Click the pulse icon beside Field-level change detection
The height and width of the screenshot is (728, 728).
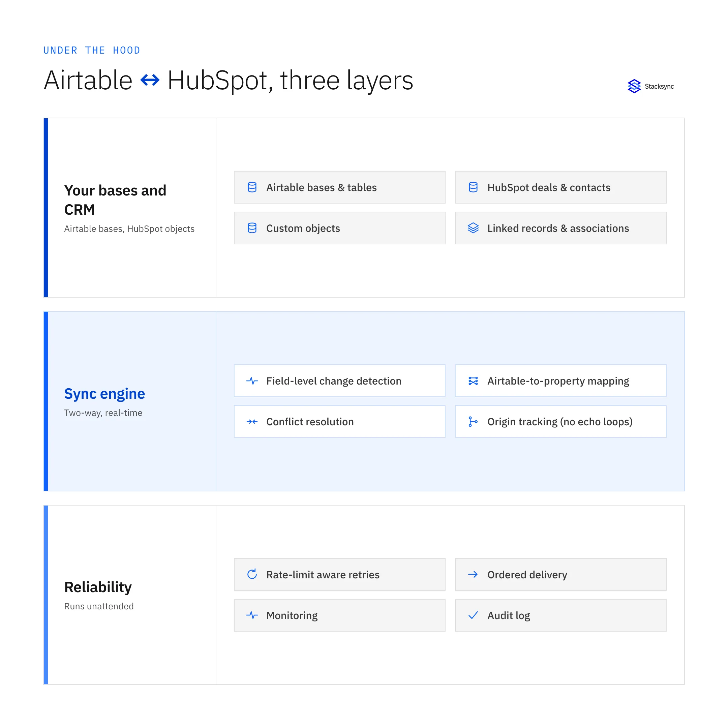tap(252, 381)
